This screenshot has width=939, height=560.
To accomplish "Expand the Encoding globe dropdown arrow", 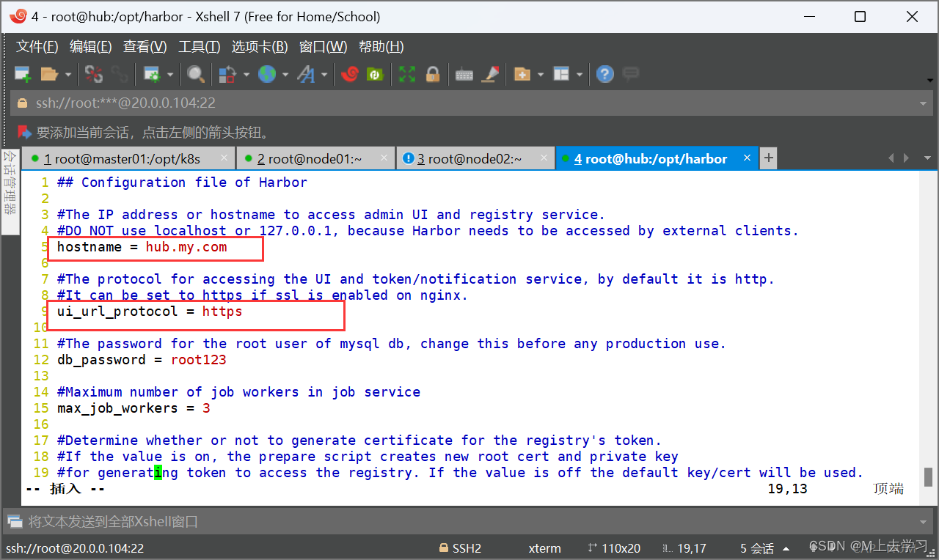I will (285, 74).
